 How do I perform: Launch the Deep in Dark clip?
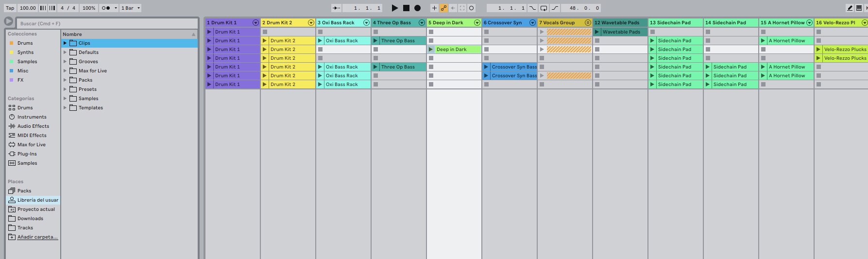coord(431,50)
